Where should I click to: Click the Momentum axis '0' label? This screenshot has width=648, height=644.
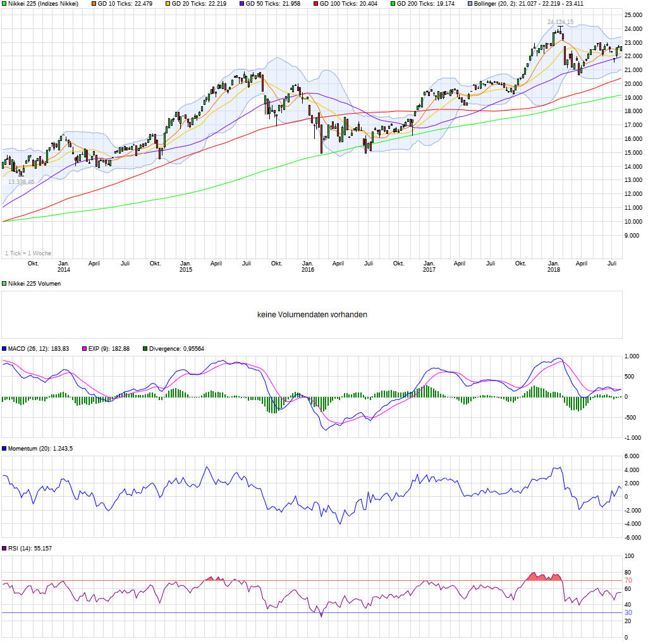(626, 497)
